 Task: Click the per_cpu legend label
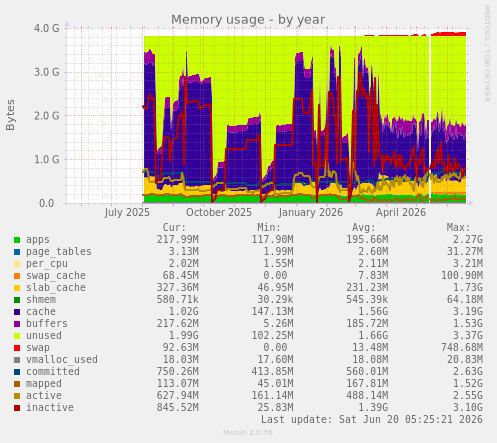[47, 264]
